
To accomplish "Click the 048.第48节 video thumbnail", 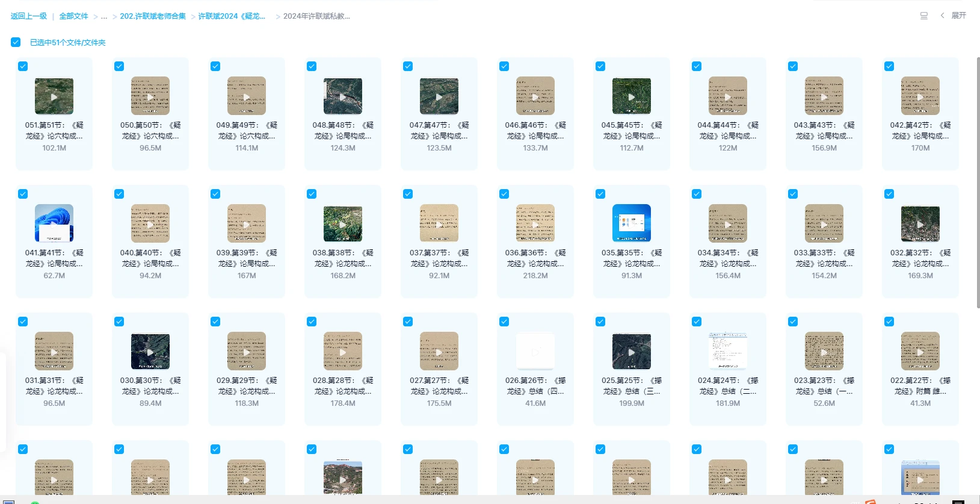I will click(x=343, y=96).
